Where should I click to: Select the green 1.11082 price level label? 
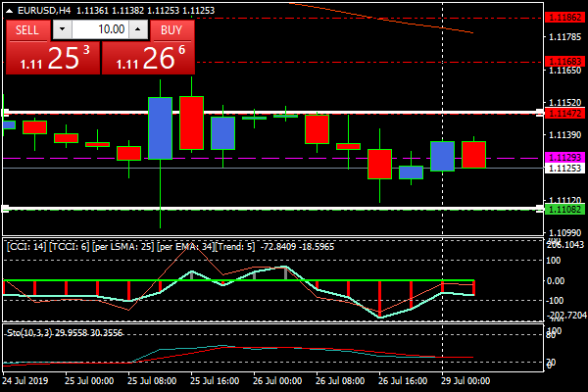[564, 209]
